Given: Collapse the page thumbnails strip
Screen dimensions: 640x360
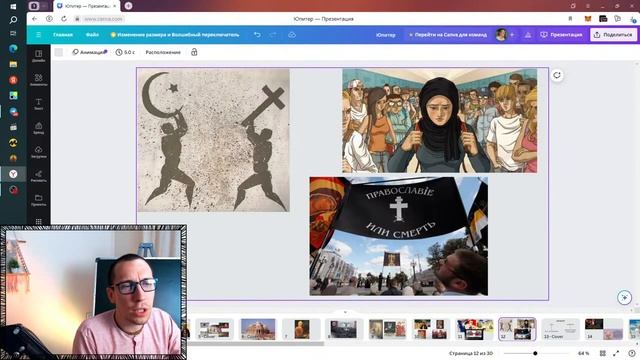Looking at the screenshot, I should click(345, 312).
